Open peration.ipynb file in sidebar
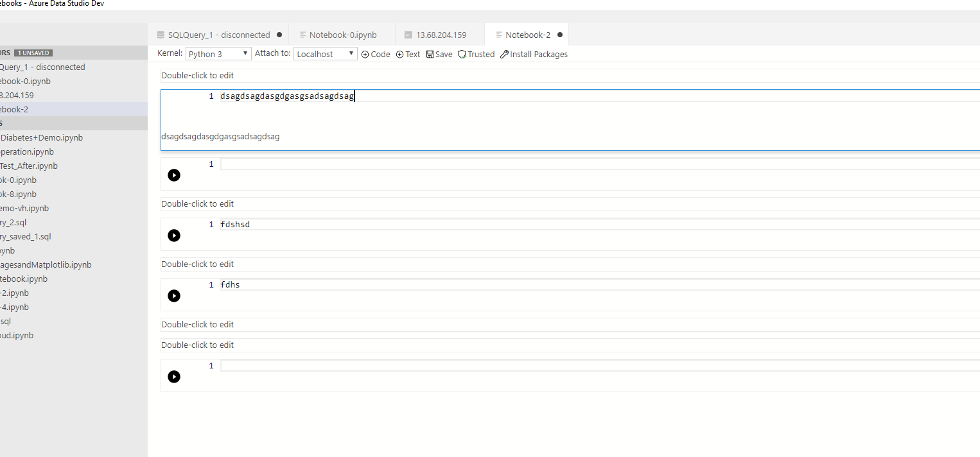 74,151
